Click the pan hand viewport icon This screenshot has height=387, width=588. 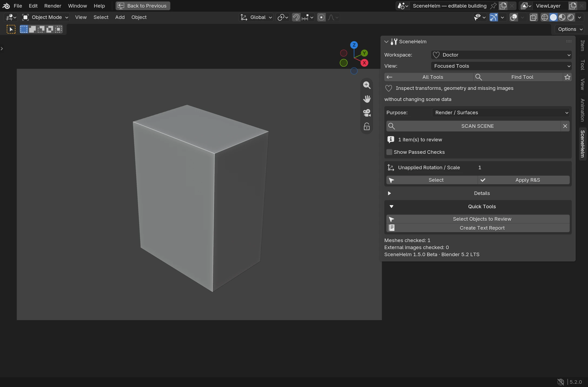(367, 99)
